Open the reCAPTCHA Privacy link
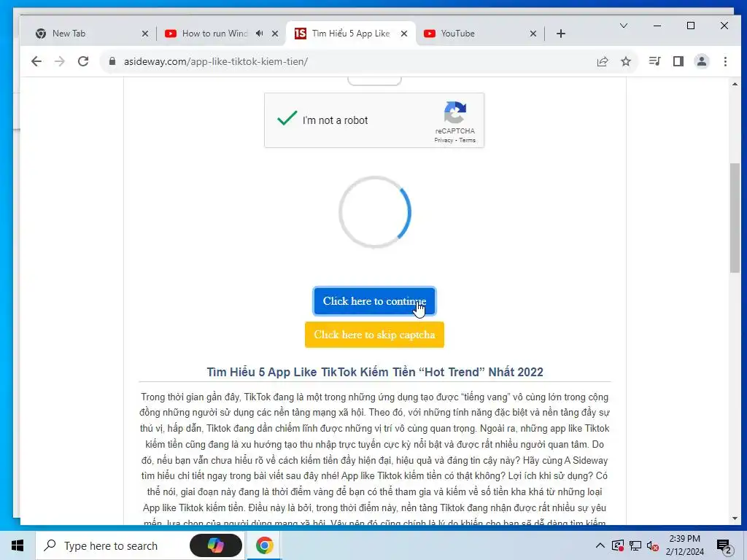Image resolution: width=747 pixels, height=560 pixels. (444, 140)
